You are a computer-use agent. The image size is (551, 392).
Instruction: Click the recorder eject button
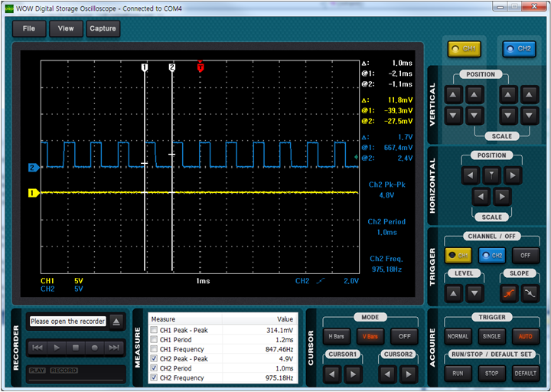tap(116, 322)
